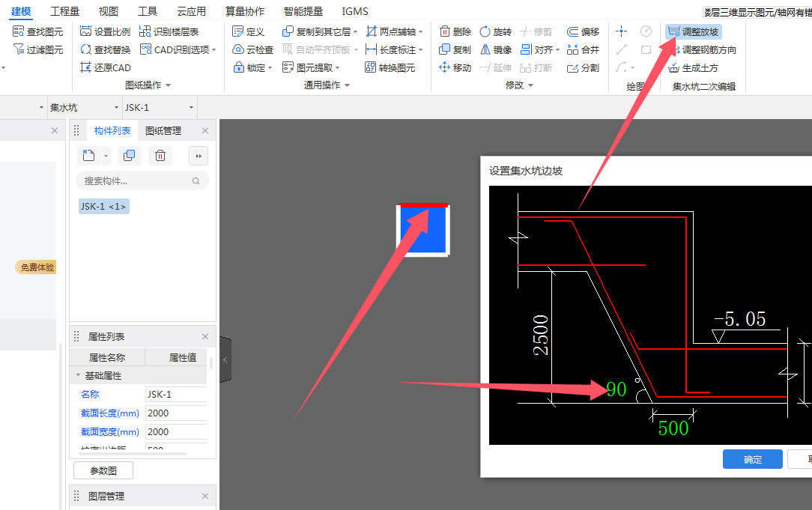Activate the 镜像 tool

496,49
